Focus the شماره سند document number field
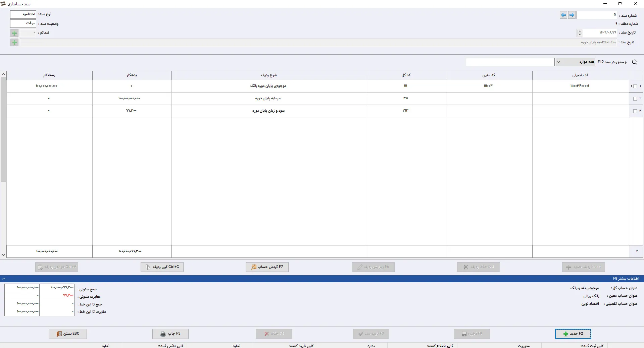Viewport: 644px width, 348px height. point(597,15)
